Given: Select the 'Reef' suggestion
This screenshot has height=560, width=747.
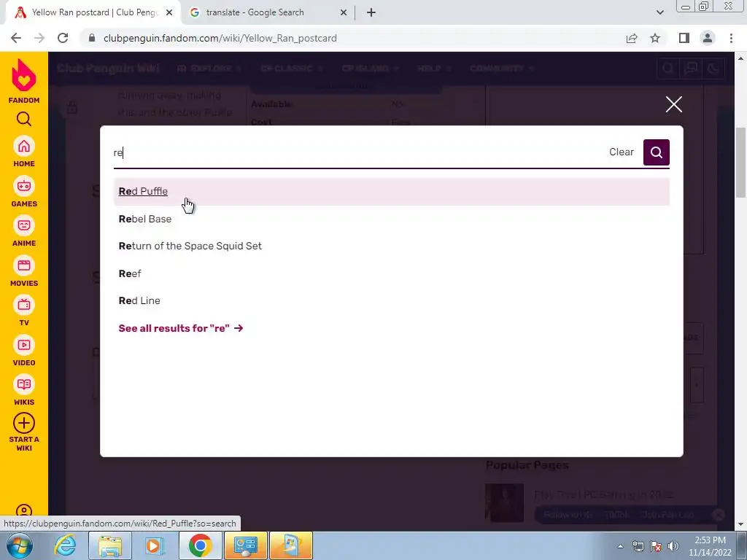Looking at the screenshot, I should tap(392, 273).
